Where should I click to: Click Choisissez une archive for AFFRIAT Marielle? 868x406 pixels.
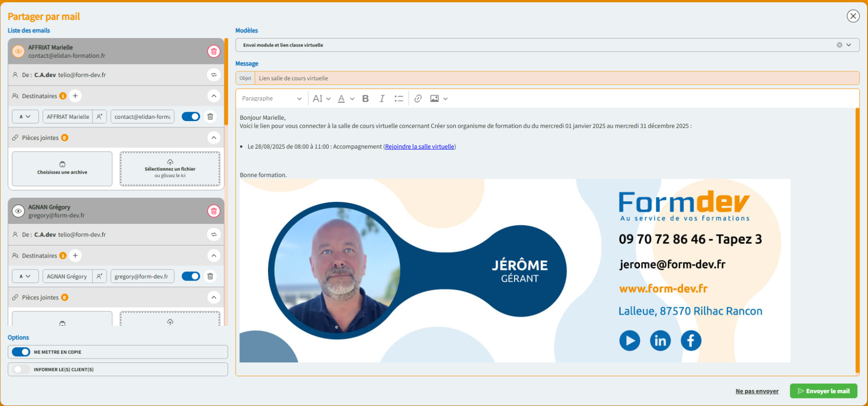(62, 169)
